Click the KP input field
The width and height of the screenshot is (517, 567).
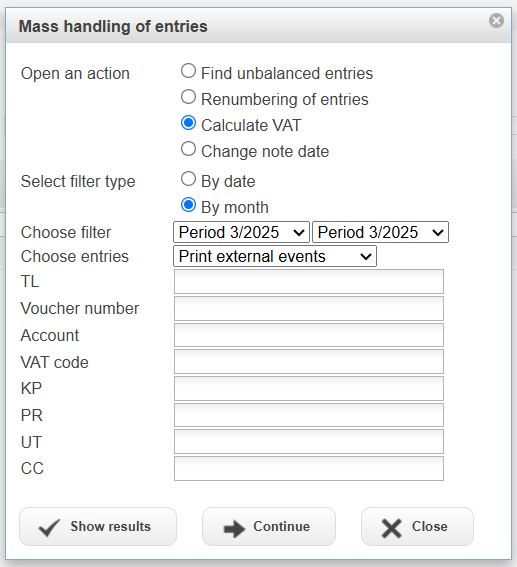click(309, 388)
